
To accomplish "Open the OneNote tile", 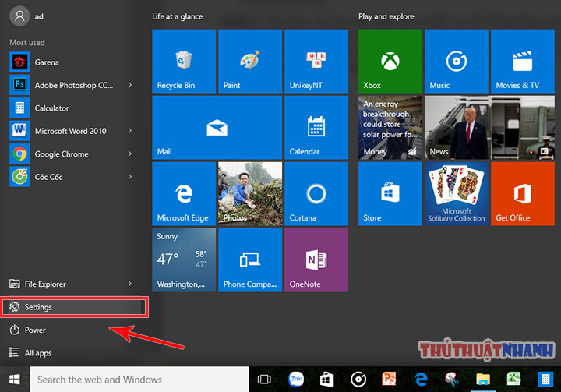I will 316,260.
